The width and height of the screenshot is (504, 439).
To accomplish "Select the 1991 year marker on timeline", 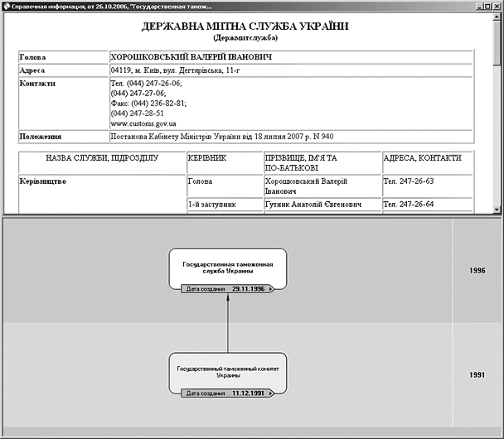I will (x=477, y=374).
